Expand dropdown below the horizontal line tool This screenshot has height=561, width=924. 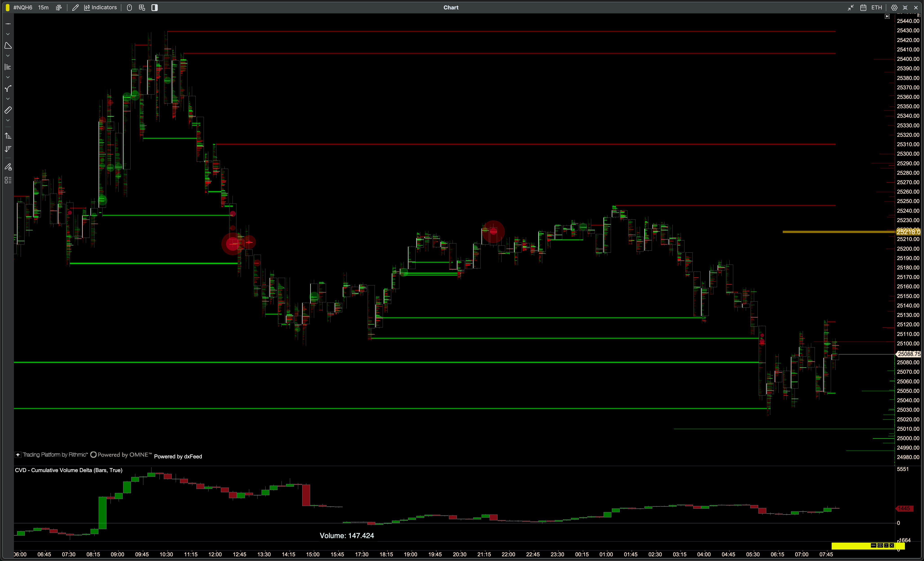click(x=8, y=34)
